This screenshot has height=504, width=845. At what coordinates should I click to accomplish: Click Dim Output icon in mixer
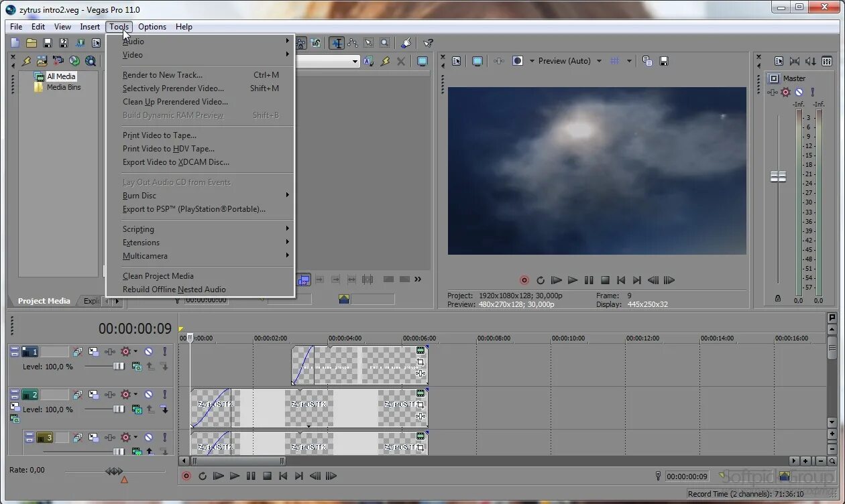(811, 61)
